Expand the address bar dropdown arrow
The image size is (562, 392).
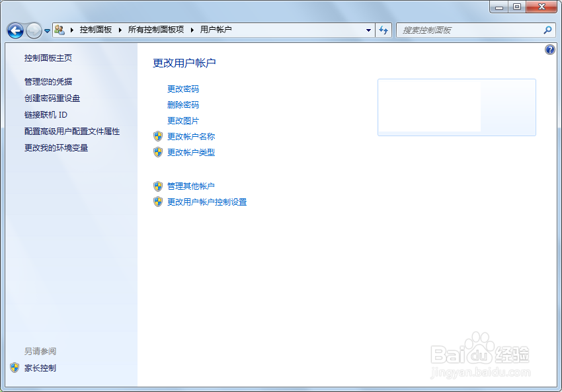368,30
